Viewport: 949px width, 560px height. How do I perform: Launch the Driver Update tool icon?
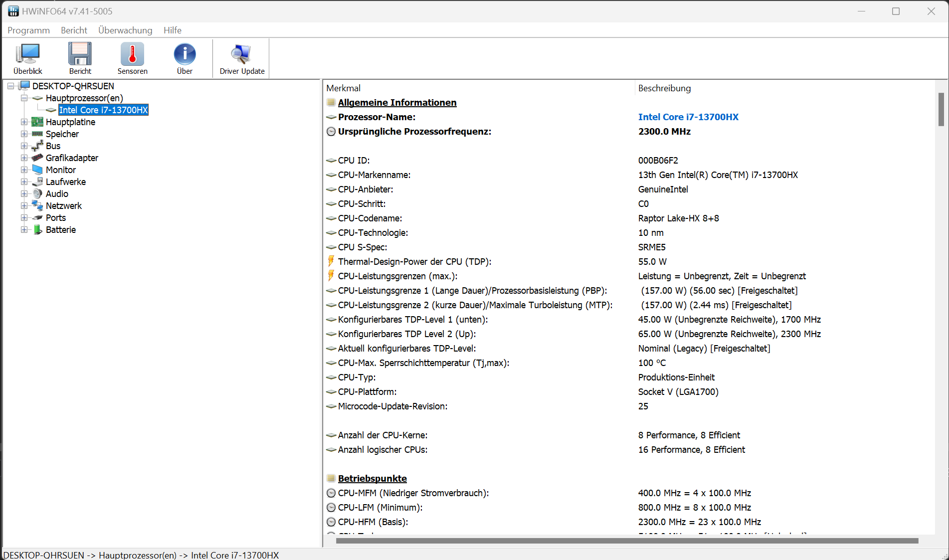(242, 54)
